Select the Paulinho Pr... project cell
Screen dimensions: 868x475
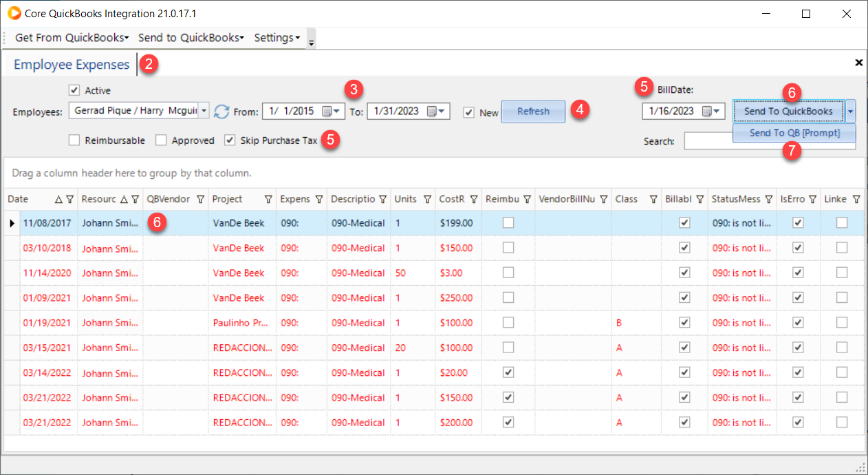coord(243,323)
